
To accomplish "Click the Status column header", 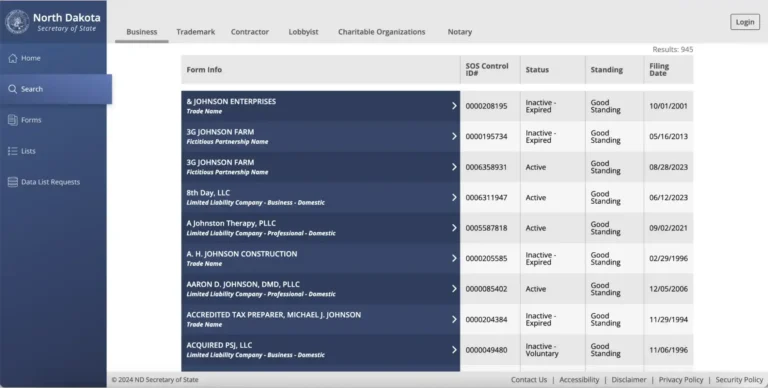I will click(552, 70).
